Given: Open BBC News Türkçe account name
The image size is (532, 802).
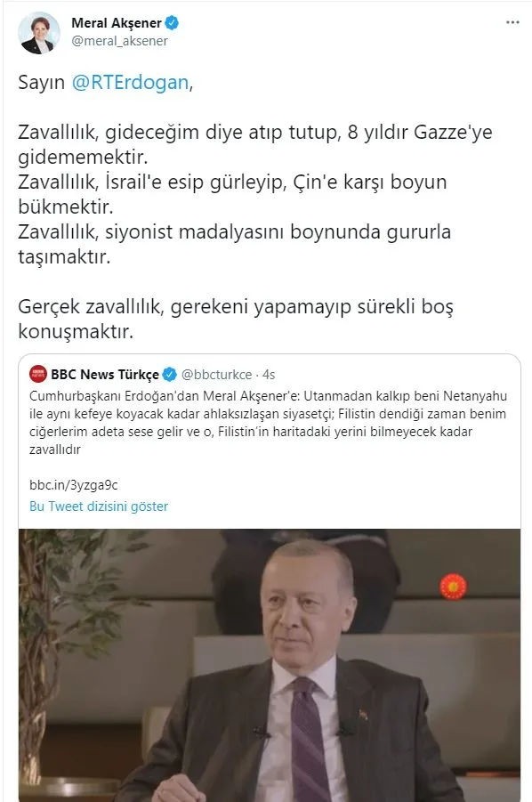Looking at the screenshot, I should click(105, 375).
